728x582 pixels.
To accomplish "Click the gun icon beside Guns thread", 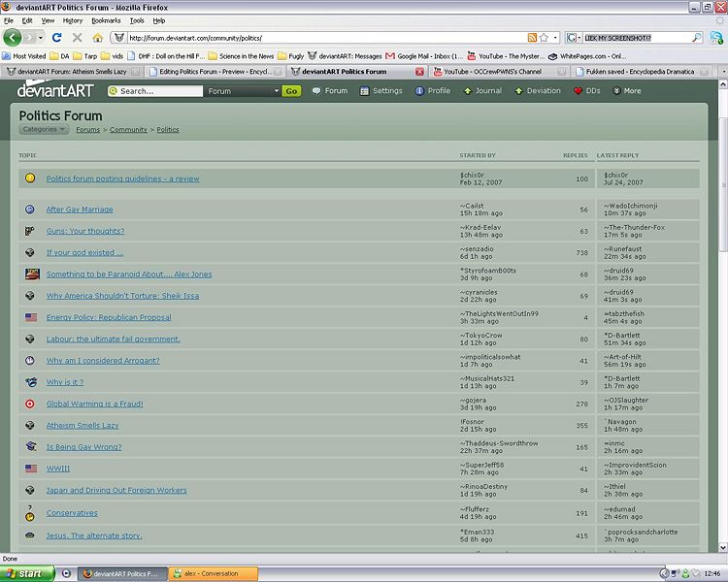I will (x=30, y=231).
